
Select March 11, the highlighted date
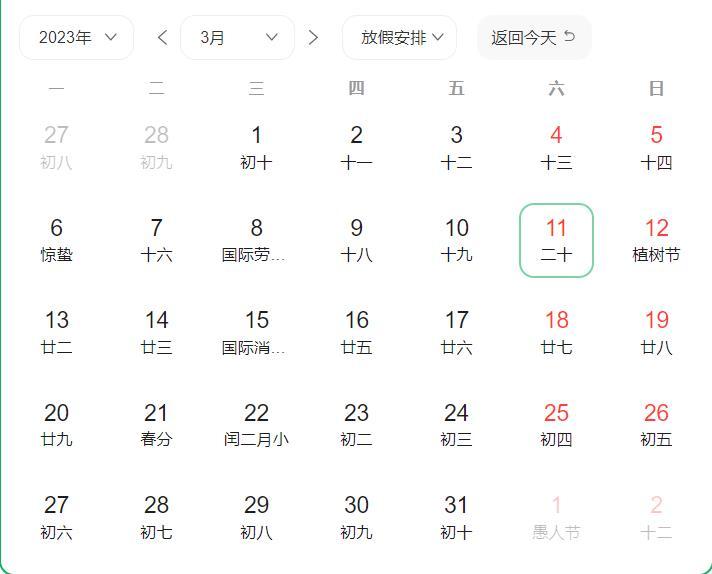click(556, 240)
